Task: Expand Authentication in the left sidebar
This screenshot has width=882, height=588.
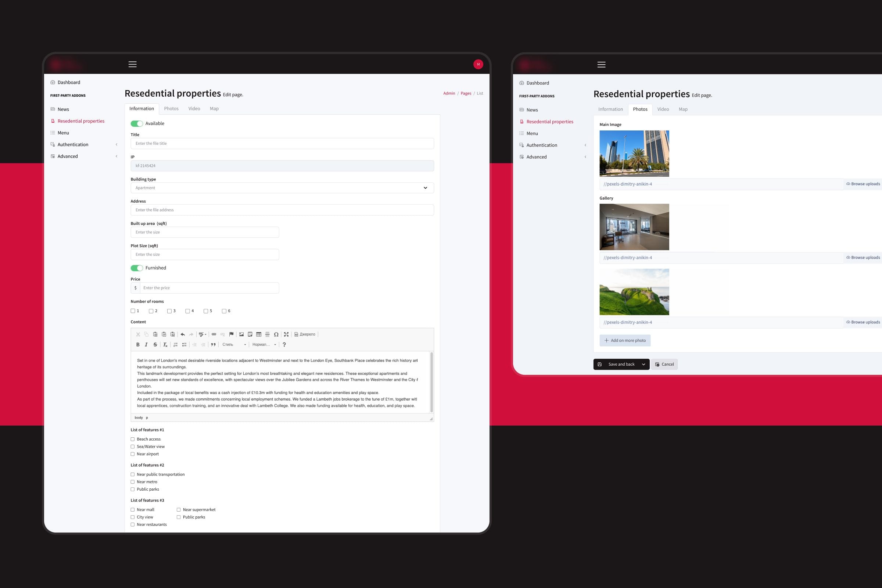Action: [x=73, y=145]
